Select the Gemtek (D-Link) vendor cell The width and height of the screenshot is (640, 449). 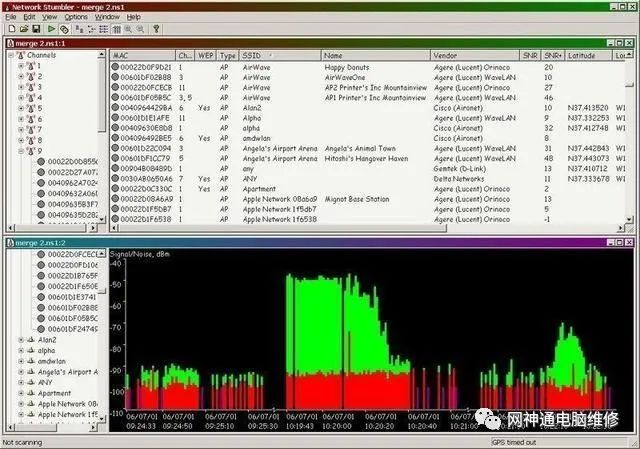click(460, 169)
